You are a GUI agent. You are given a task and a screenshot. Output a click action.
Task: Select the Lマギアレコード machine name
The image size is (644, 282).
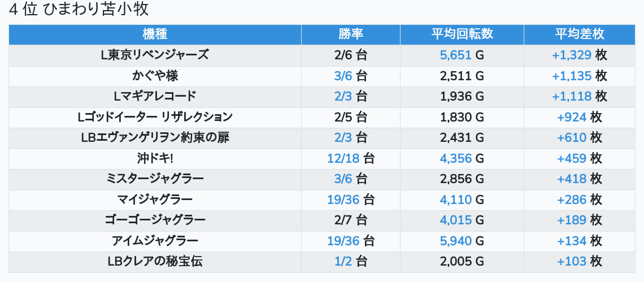click(x=155, y=96)
